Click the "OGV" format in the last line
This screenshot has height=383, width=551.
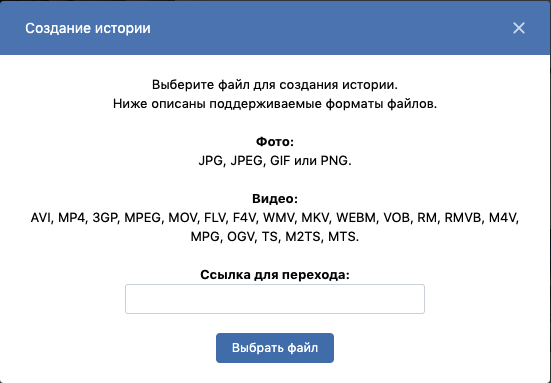pos(240,237)
